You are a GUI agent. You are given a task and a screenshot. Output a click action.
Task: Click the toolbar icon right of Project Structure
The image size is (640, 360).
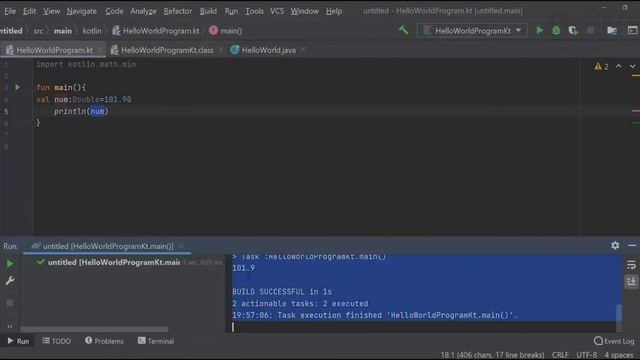pos(632,30)
